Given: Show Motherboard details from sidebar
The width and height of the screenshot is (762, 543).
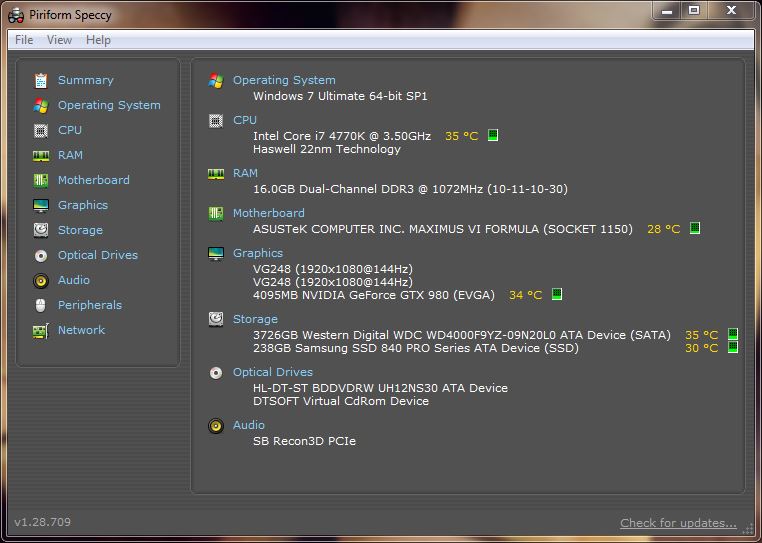Looking at the screenshot, I should [93, 180].
